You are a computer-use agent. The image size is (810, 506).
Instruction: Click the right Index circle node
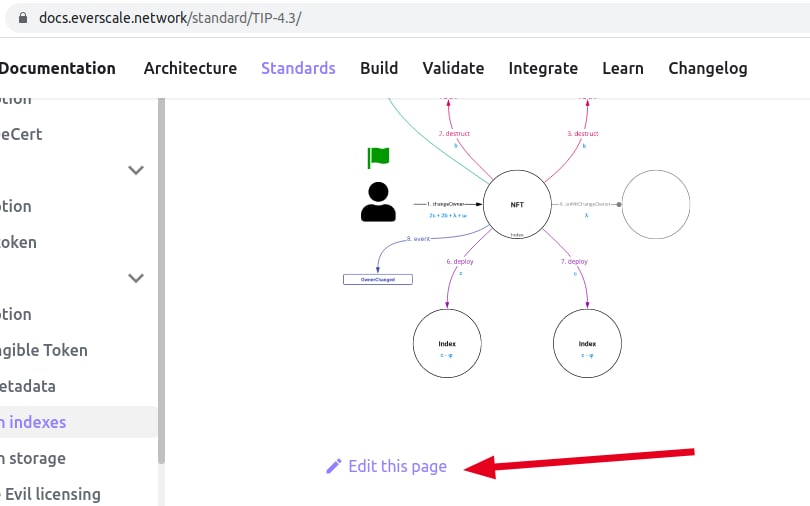coord(587,344)
